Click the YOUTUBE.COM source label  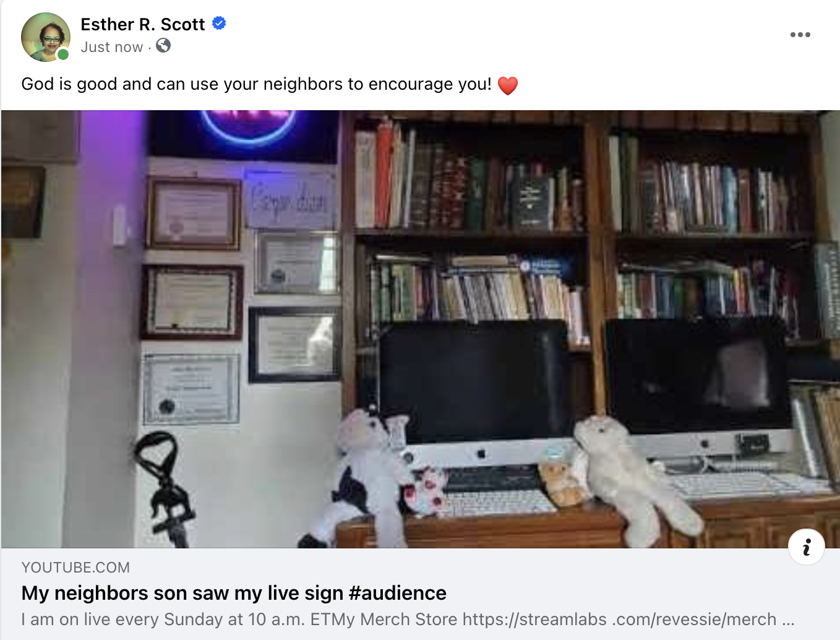pyautogui.click(x=75, y=568)
